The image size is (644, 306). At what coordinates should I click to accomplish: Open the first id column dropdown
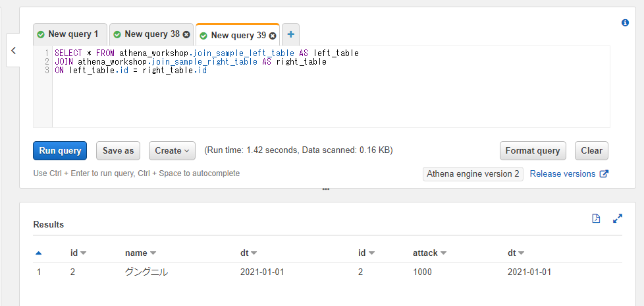coord(83,253)
